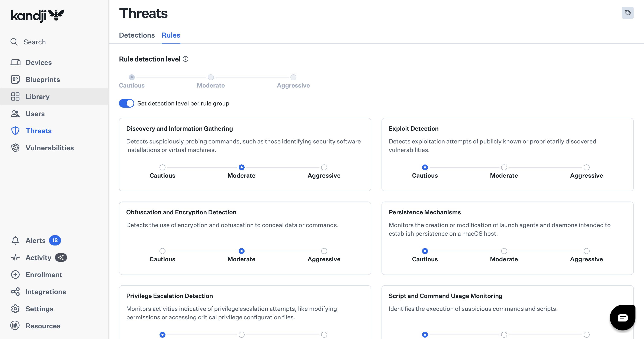This screenshot has width=644, height=339.
Task: Open Blueprints from the sidebar
Action: coord(42,79)
